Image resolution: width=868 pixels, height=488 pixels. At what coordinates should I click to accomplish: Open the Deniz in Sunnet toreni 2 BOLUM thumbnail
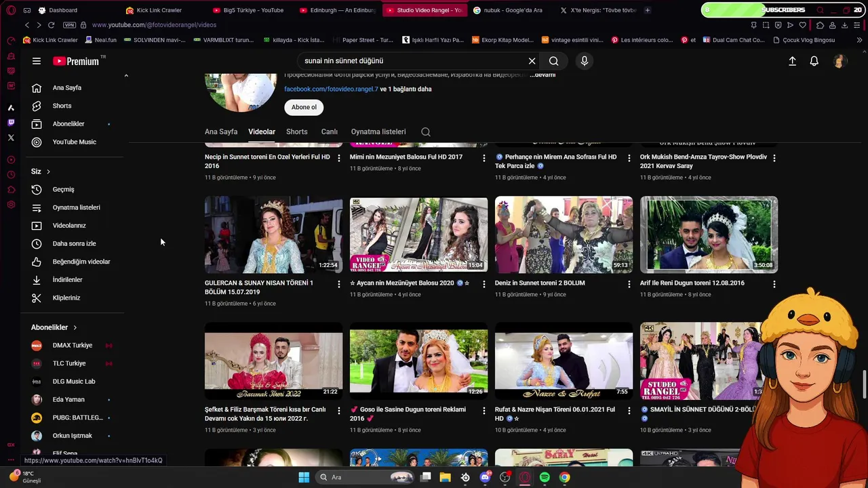[x=564, y=235]
